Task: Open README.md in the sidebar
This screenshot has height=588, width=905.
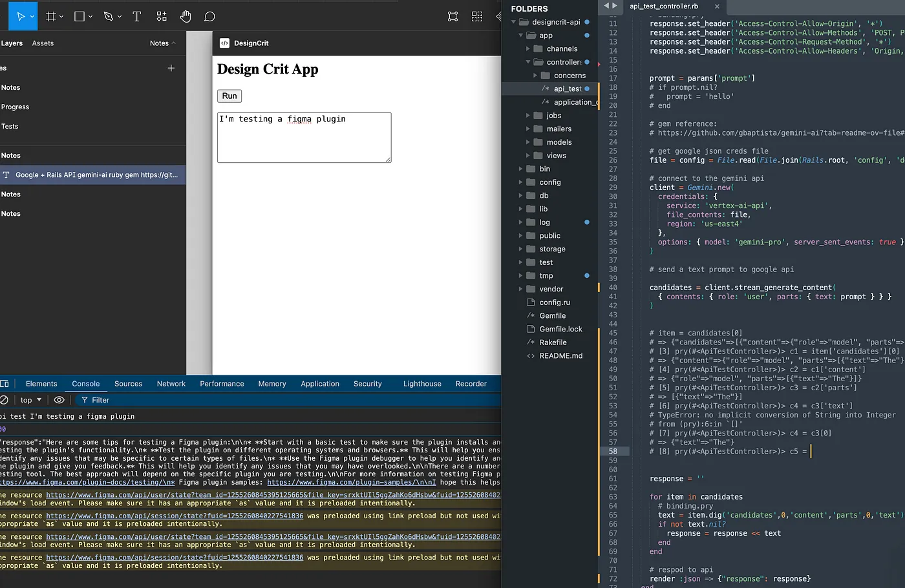Action: pyautogui.click(x=560, y=356)
